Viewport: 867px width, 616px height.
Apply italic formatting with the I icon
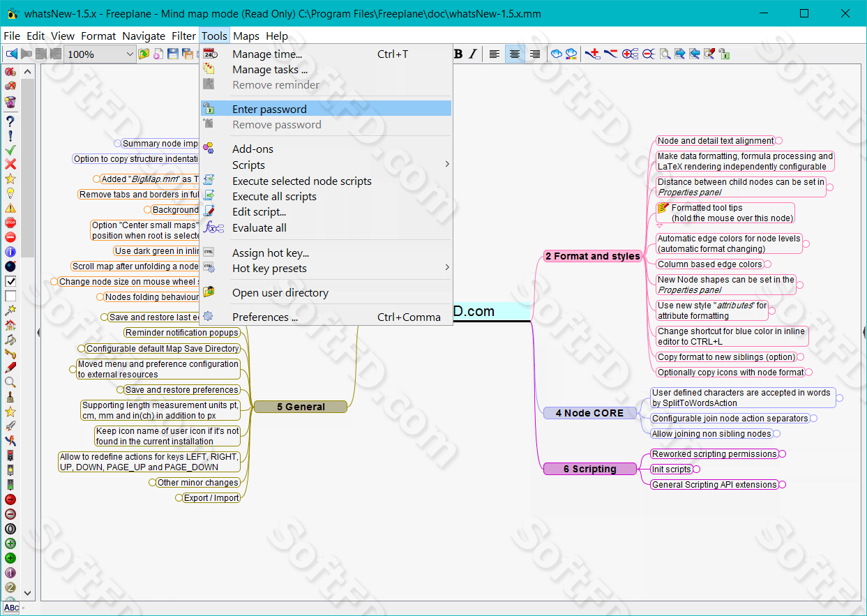[473, 54]
